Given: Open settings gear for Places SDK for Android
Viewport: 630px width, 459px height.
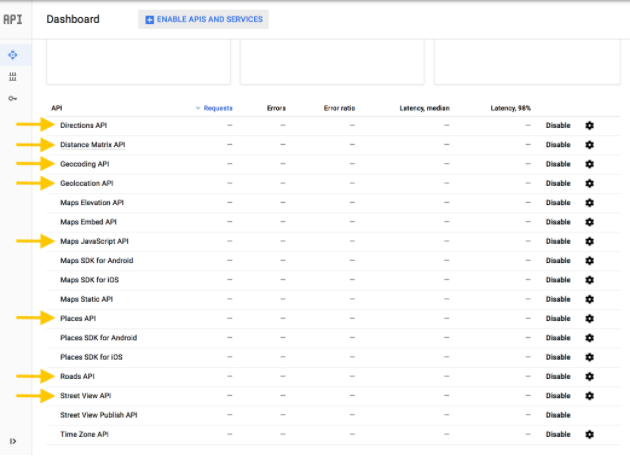Looking at the screenshot, I should (x=589, y=338).
